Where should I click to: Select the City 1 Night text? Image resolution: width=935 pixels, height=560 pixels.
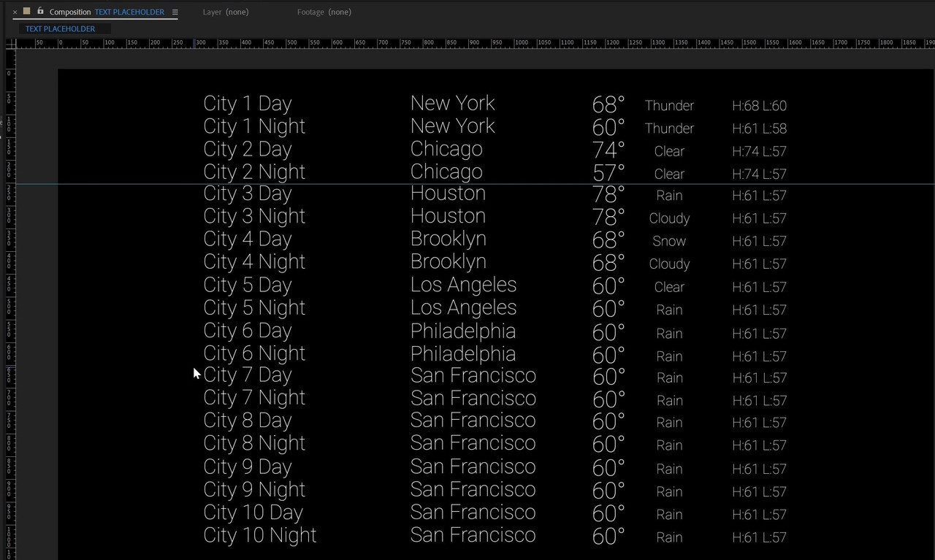(254, 127)
